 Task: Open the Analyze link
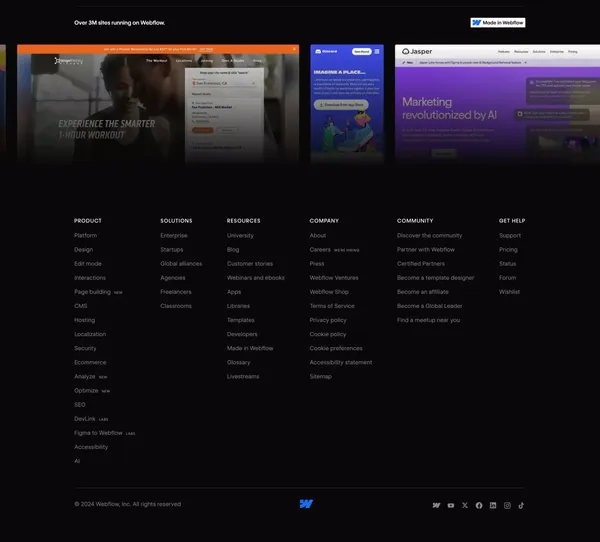85,377
